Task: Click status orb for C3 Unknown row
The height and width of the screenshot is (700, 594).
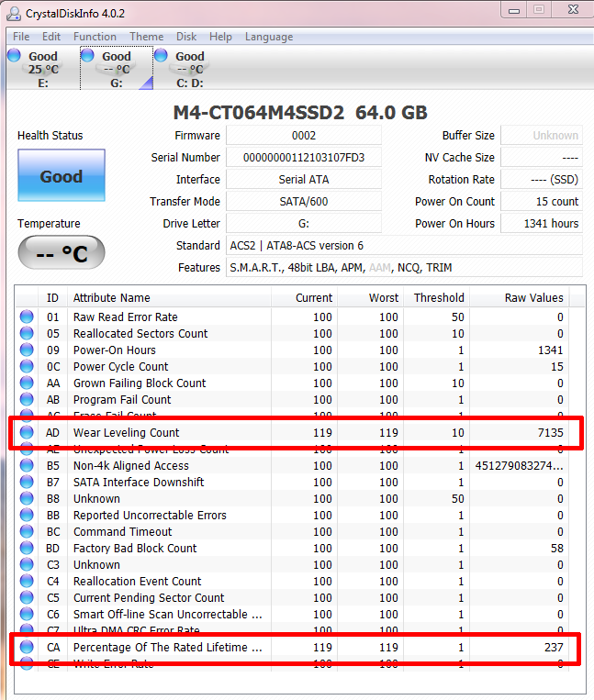Action: tap(27, 564)
